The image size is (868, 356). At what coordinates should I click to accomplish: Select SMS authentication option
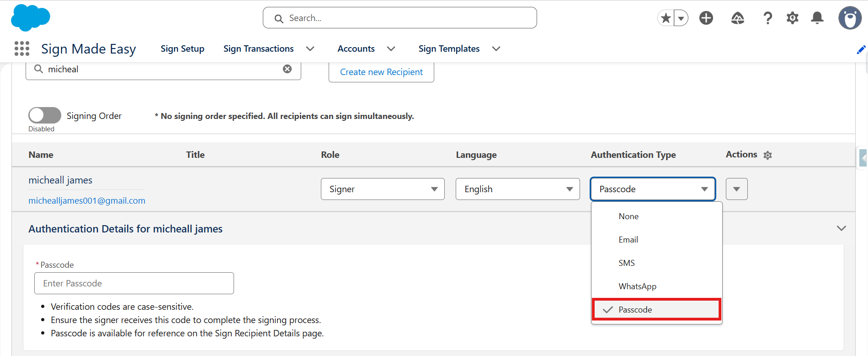[x=657, y=263]
